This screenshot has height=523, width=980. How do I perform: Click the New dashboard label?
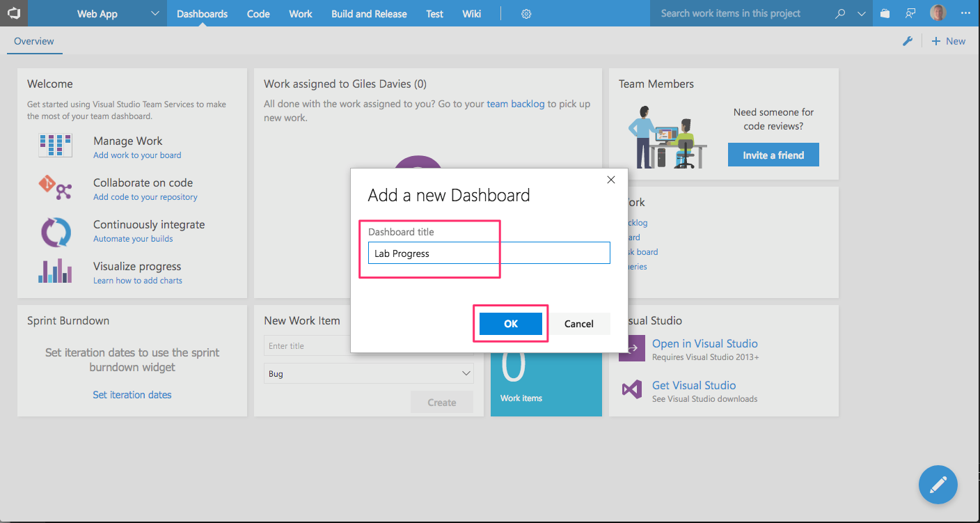[x=956, y=41]
